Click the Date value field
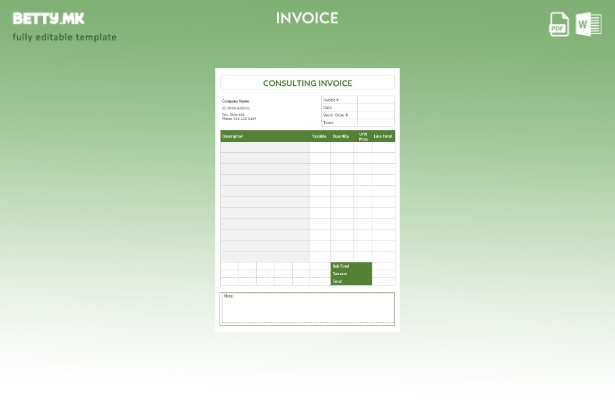 pos(375,107)
